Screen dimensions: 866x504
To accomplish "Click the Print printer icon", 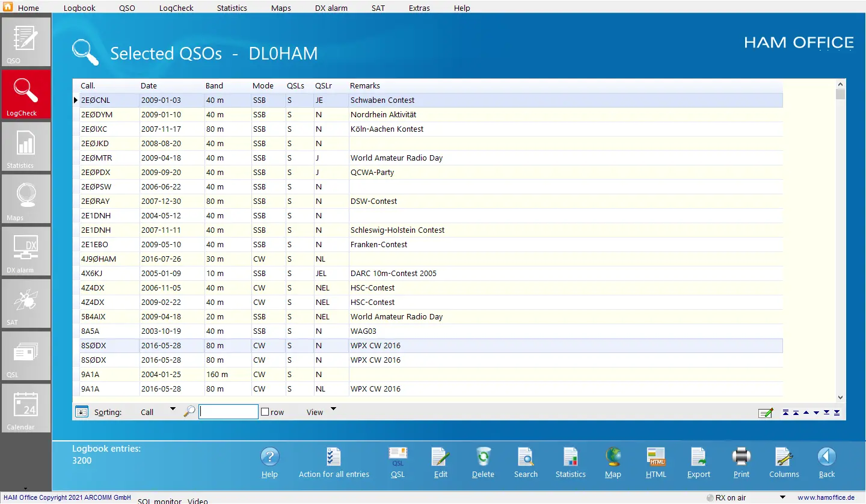I will tap(742, 457).
